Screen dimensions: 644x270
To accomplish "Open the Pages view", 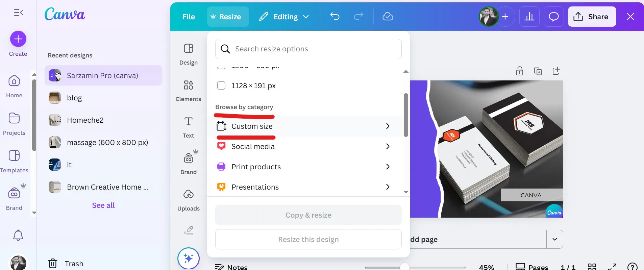I will 532,267.
